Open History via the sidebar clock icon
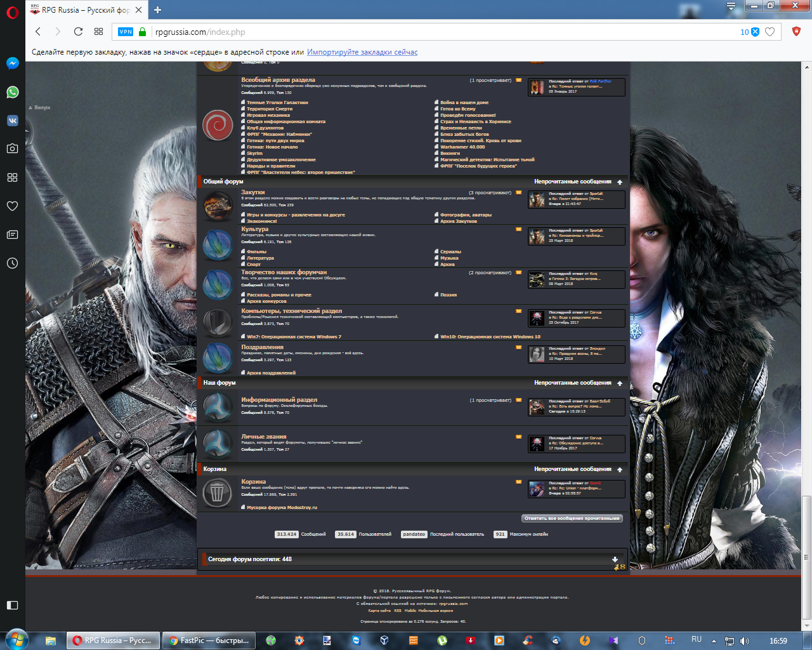The image size is (812, 650). 12,263
